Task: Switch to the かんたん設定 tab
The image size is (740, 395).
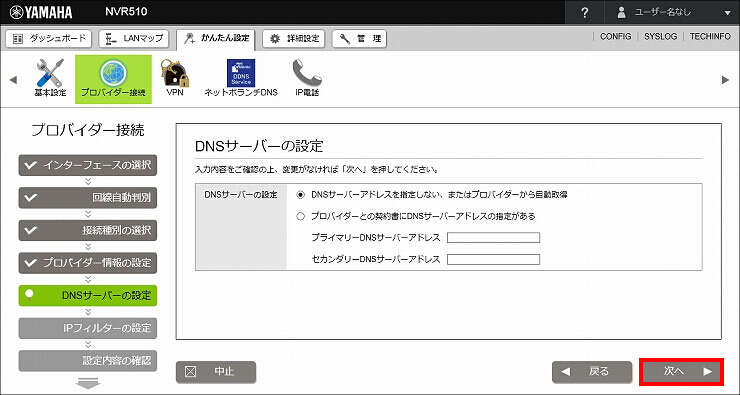Action: (216, 39)
